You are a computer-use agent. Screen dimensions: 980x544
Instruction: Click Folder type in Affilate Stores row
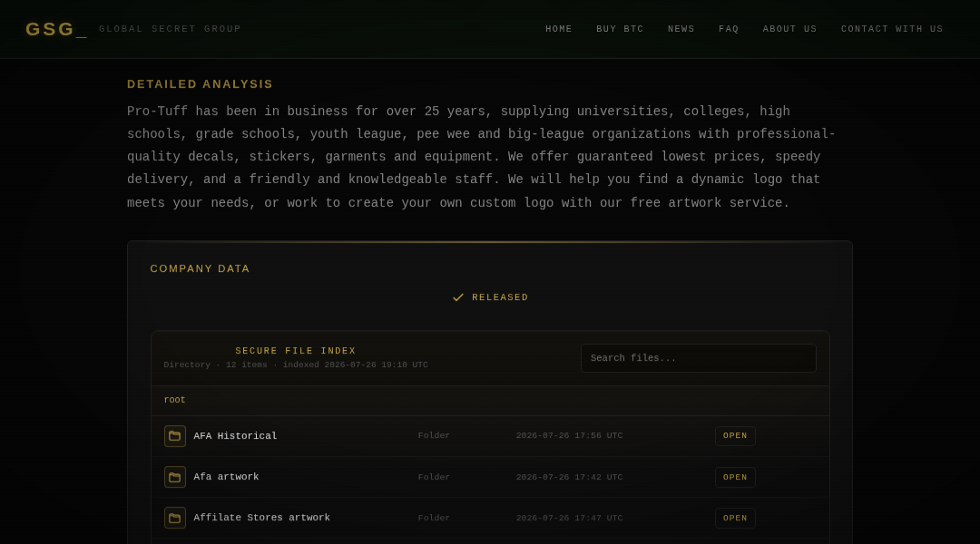(434, 518)
